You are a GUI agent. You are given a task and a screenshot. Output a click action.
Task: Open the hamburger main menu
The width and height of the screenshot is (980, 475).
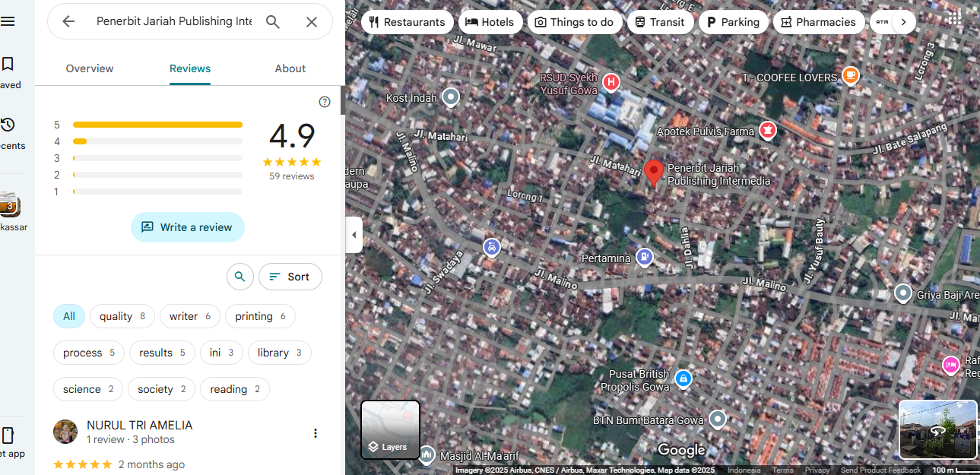[8, 21]
